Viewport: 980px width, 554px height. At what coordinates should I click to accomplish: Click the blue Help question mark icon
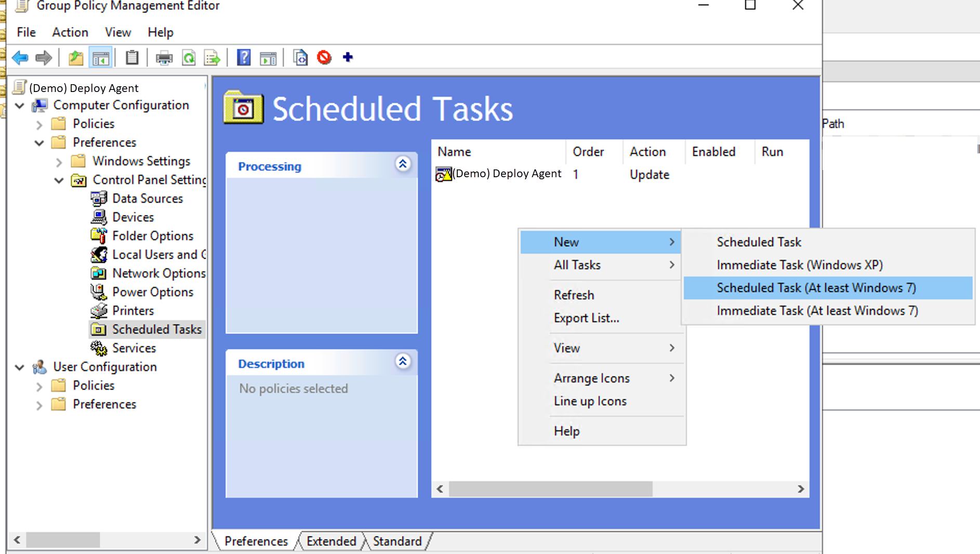click(243, 58)
